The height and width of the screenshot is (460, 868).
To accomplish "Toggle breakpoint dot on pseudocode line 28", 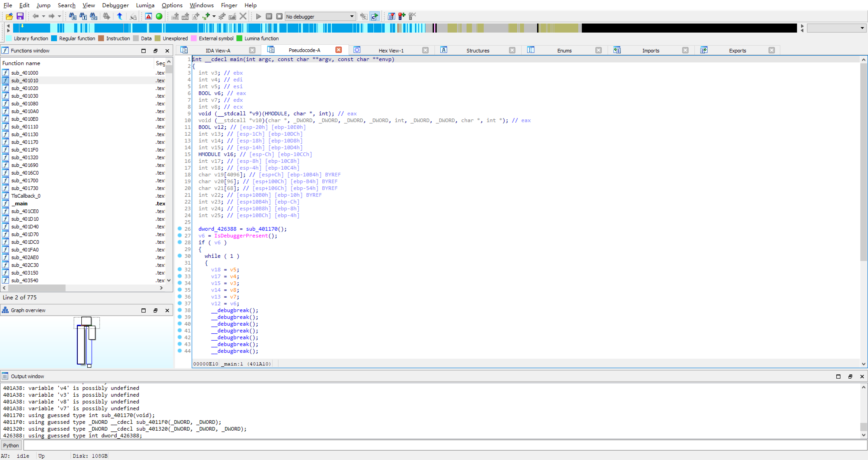I will pyautogui.click(x=180, y=242).
